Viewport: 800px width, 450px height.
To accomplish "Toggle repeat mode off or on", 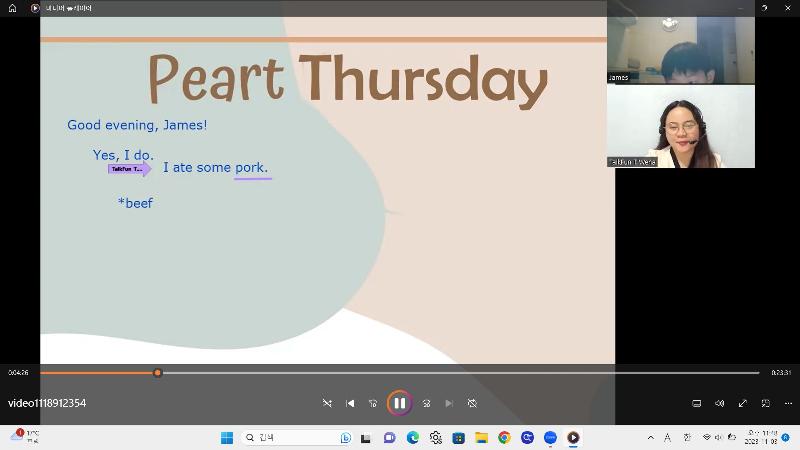I will click(472, 403).
